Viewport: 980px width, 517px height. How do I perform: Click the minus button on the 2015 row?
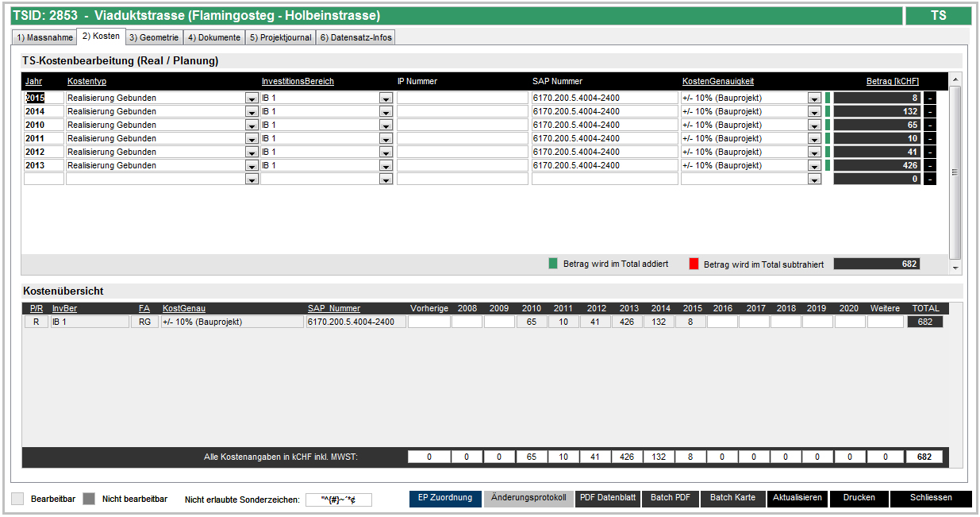tap(929, 98)
